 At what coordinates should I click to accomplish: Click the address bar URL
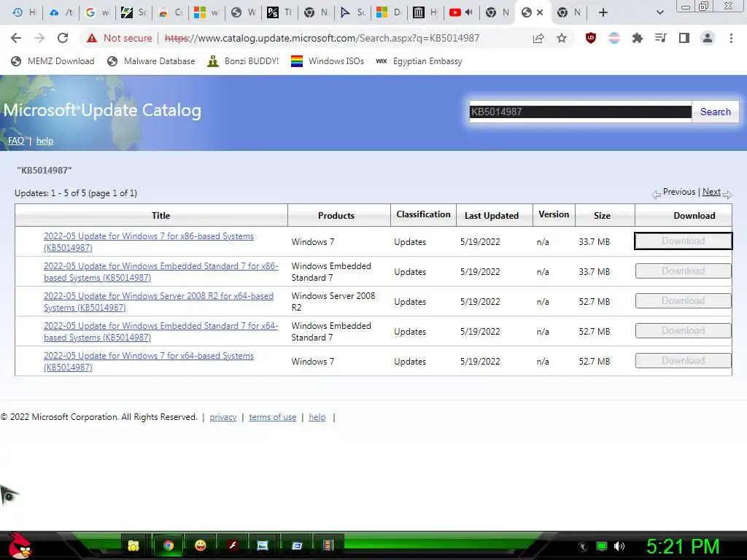[x=322, y=38]
